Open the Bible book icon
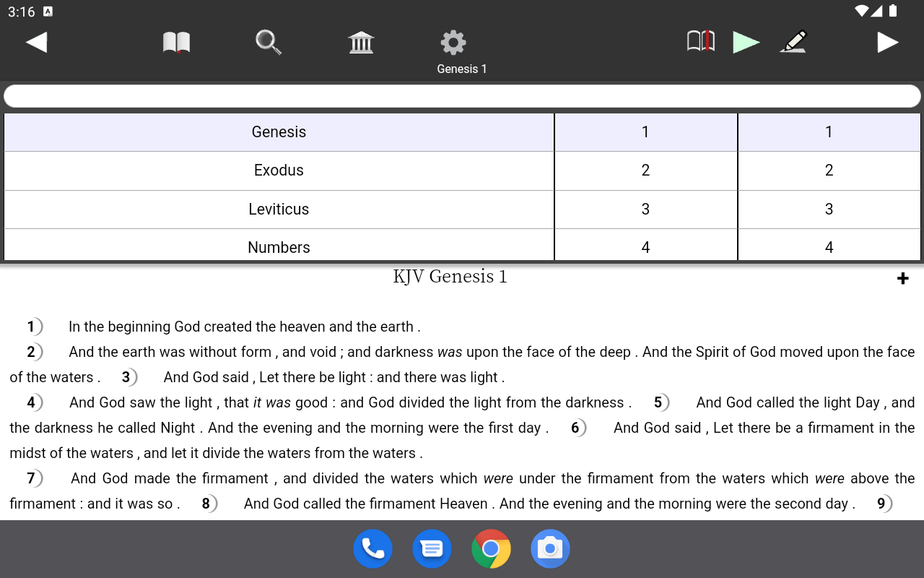 (176, 43)
